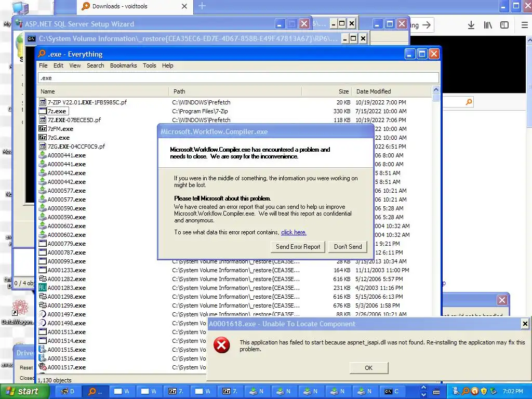Expand taskbar overflow down arrow
Screen dimensions: 532x399
423,395
